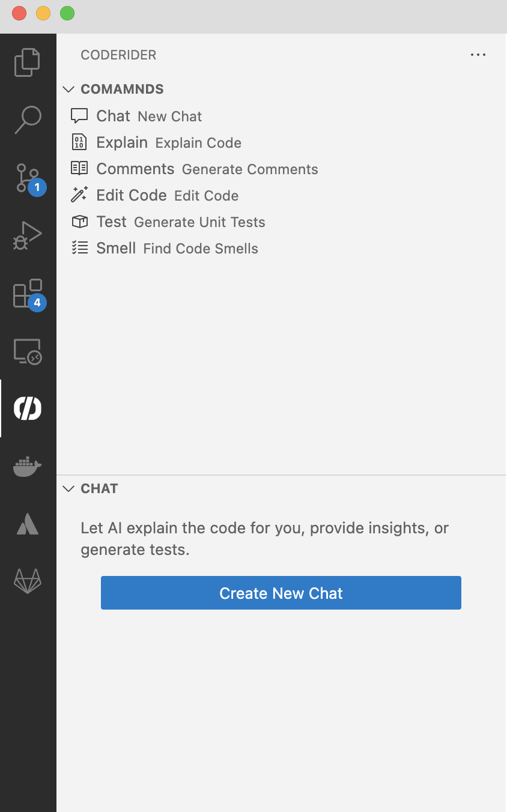Collapse the COMAMNDS section

click(x=68, y=89)
